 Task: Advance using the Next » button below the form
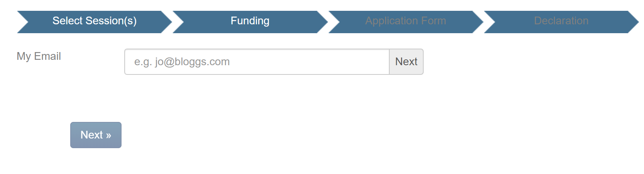[96, 135]
